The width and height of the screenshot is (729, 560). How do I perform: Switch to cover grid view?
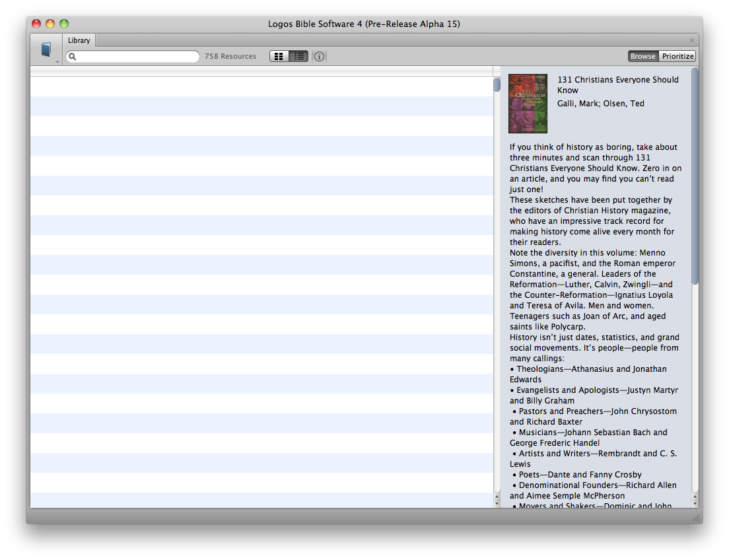(x=279, y=56)
